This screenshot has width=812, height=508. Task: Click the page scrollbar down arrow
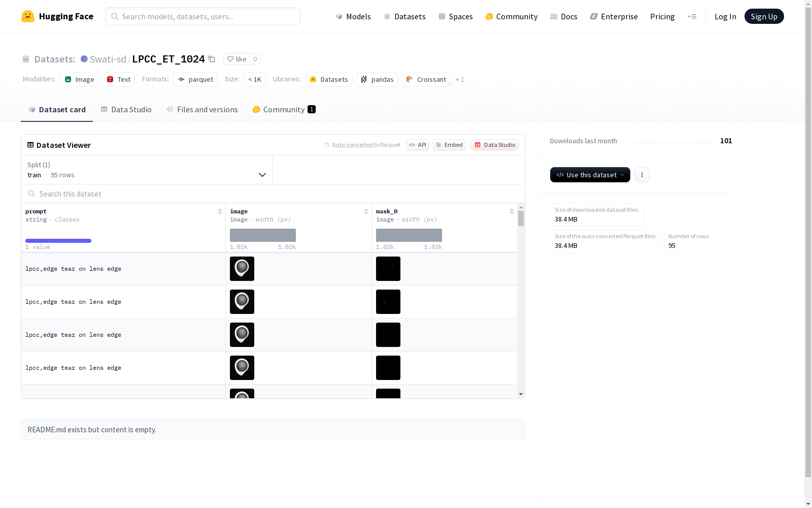808,504
